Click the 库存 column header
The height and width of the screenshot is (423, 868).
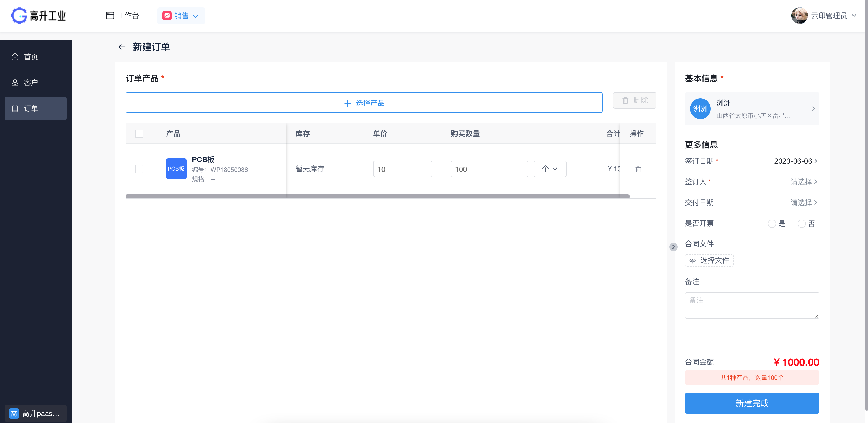303,134
